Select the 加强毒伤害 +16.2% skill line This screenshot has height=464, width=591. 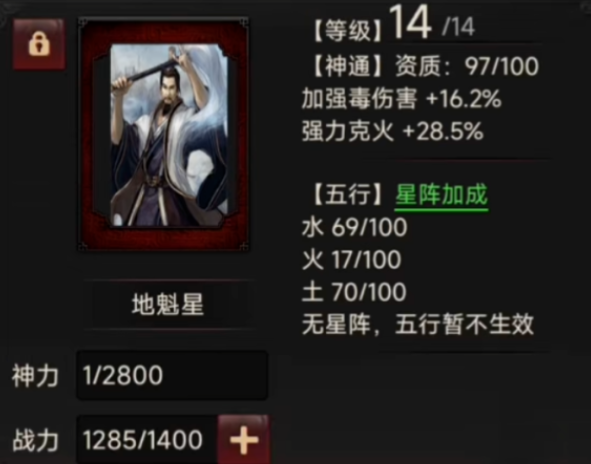point(401,99)
